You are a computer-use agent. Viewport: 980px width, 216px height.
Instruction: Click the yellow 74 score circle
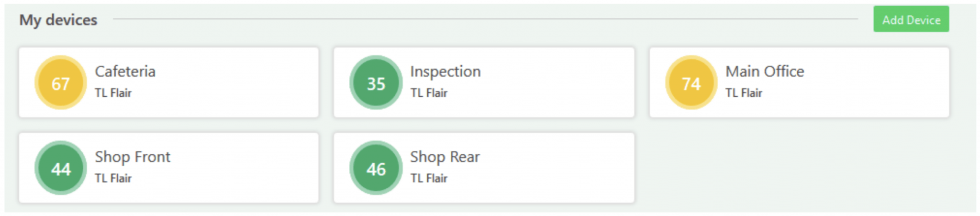click(691, 83)
